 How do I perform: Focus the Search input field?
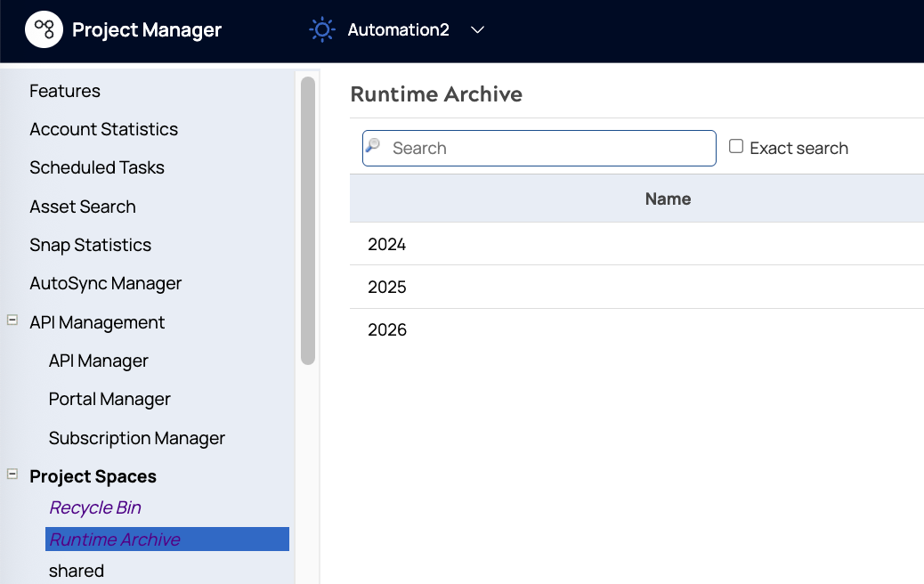pos(539,148)
